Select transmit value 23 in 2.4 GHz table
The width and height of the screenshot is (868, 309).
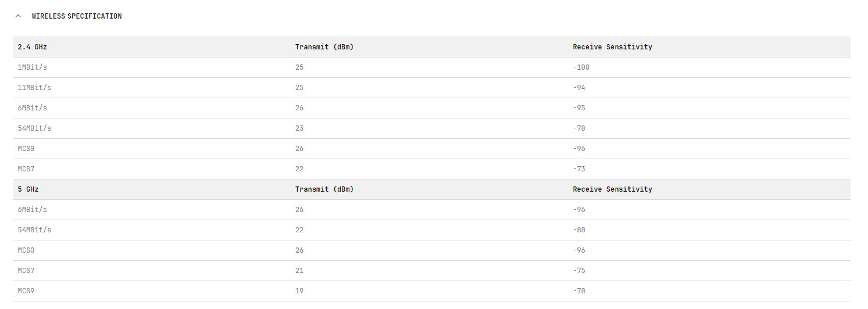[299, 128]
